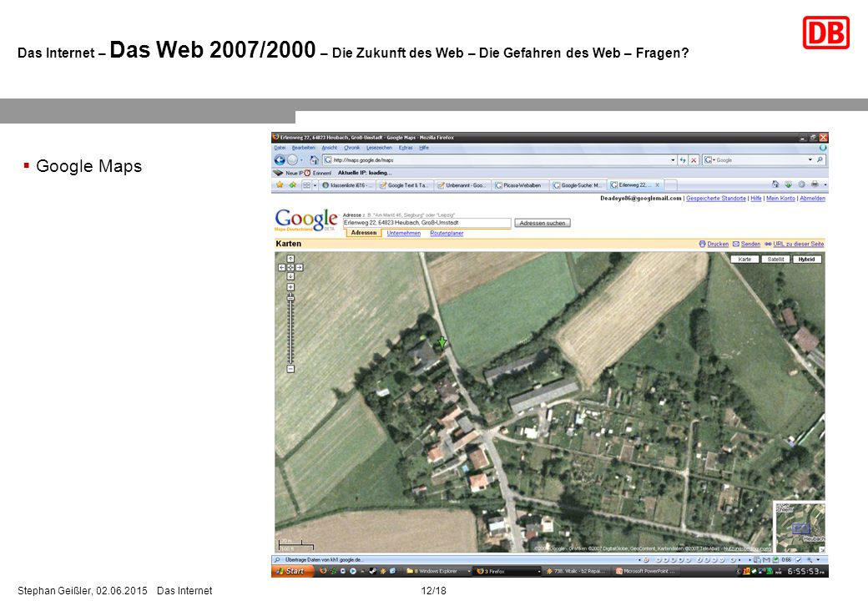The width and height of the screenshot is (868, 601).
Task: Open search engine selector dropdown
Action: click(714, 160)
